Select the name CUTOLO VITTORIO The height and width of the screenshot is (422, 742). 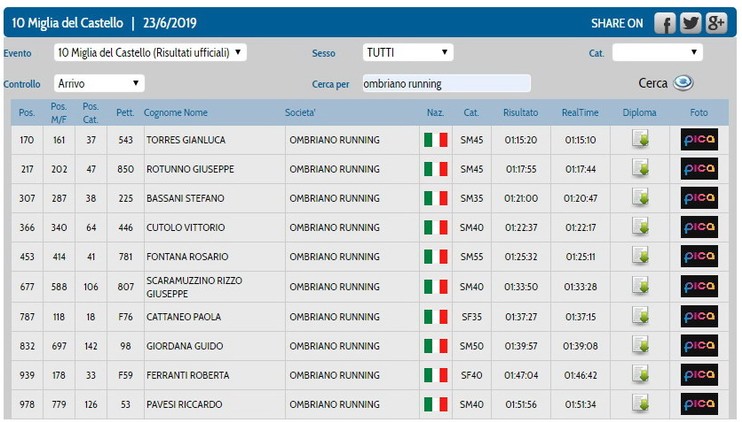[x=186, y=228]
